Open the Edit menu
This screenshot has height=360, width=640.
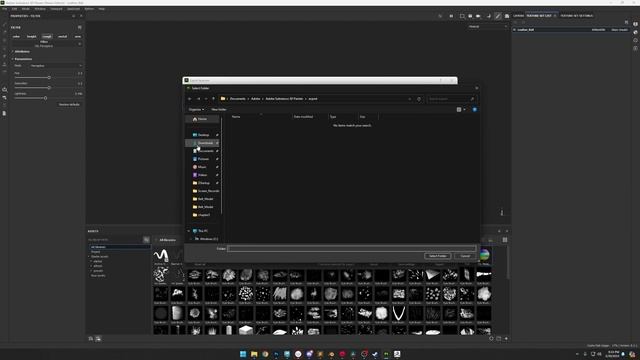(14, 9)
